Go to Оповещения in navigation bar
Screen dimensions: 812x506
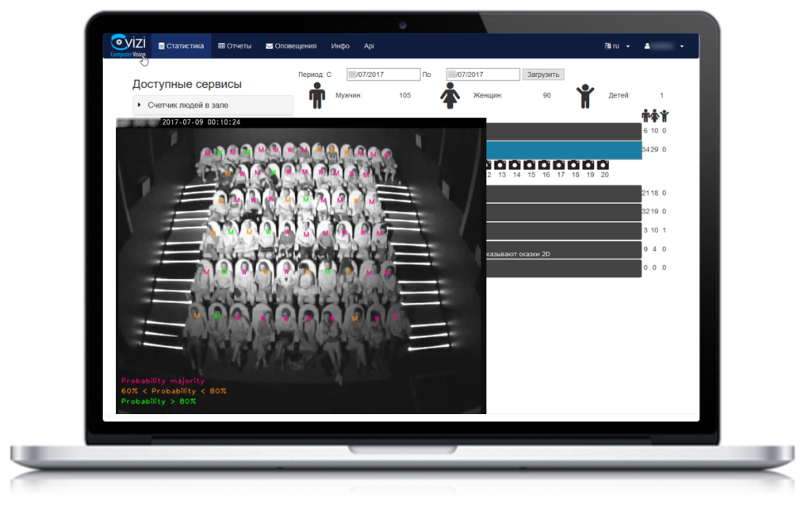[291, 46]
